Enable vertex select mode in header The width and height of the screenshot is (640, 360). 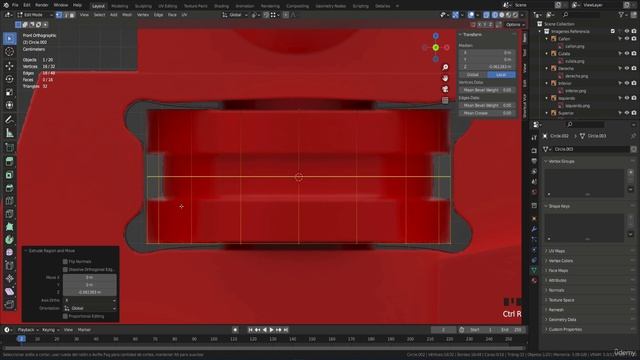[x=59, y=15]
